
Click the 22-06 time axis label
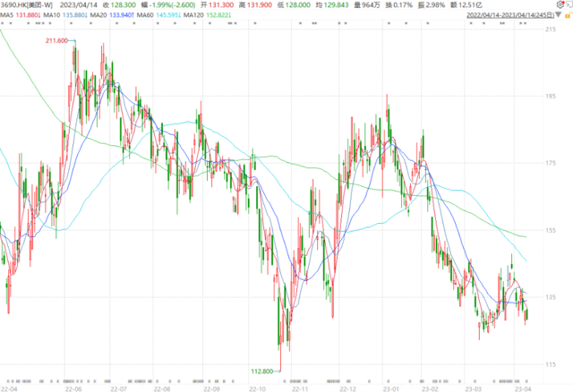pyautogui.click(x=73, y=388)
